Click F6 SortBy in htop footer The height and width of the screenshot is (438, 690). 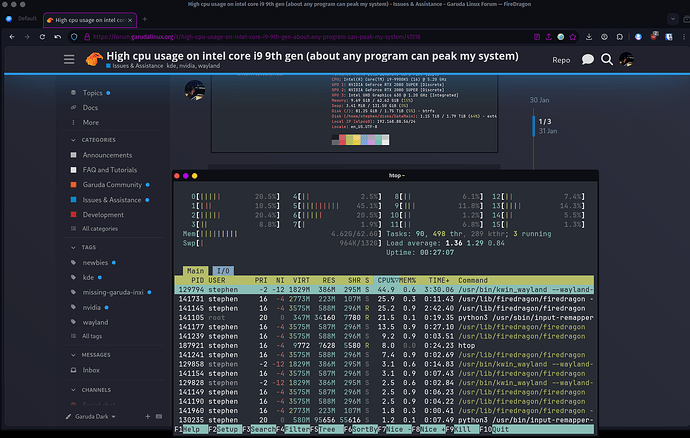pyautogui.click(x=361, y=429)
